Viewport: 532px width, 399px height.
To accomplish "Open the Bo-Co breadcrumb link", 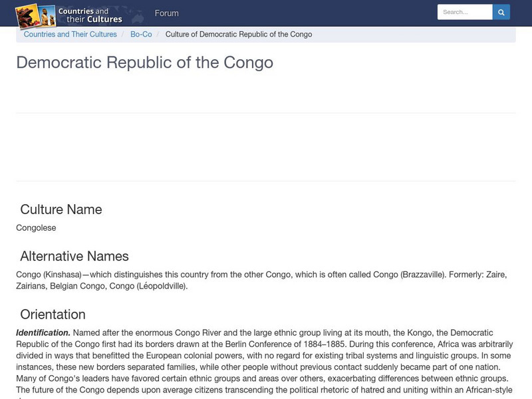I will tap(141, 35).
